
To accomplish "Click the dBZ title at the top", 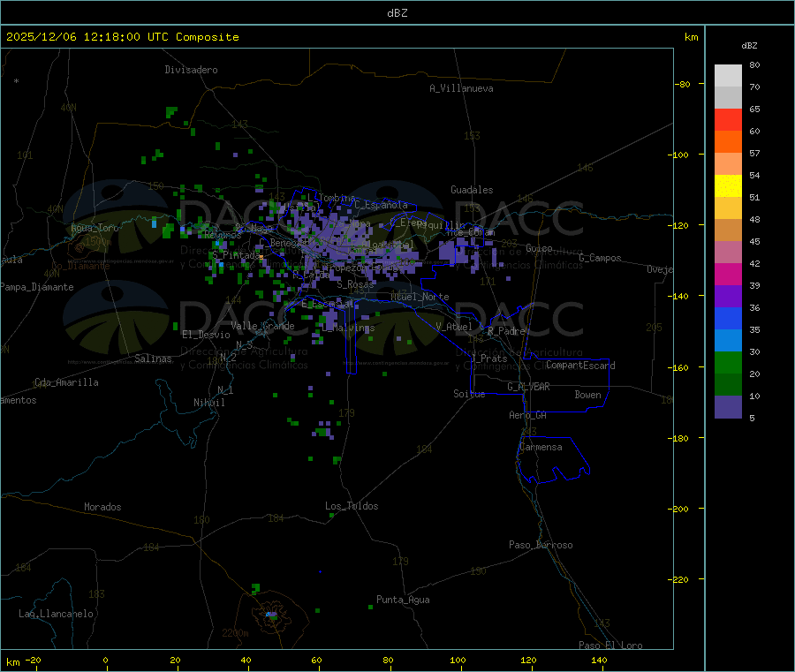I will click(x=397, y=13).
